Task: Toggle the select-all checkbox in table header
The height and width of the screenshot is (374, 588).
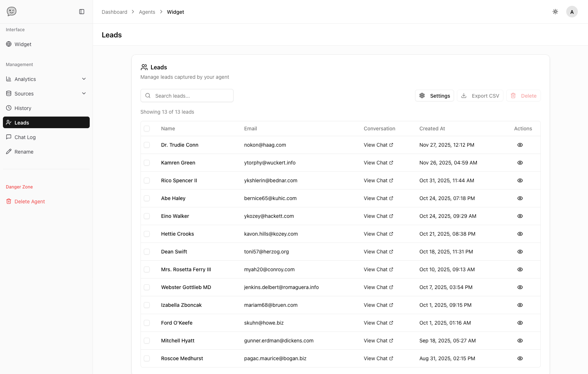Action: point(147,129)
